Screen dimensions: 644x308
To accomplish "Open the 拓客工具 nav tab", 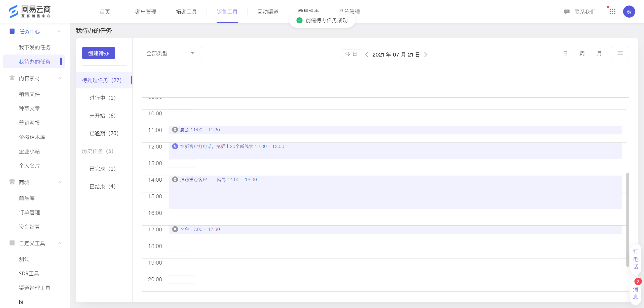I will (186, 12).
